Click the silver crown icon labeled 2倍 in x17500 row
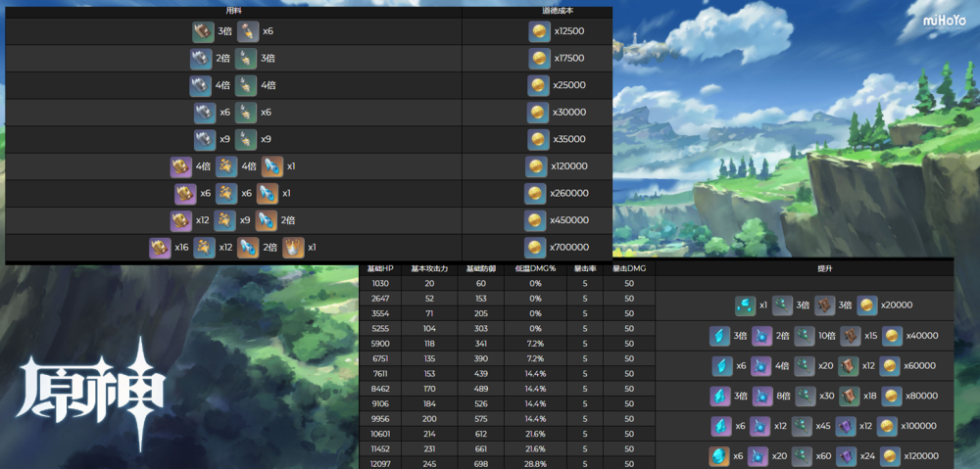 pos(201,58)
